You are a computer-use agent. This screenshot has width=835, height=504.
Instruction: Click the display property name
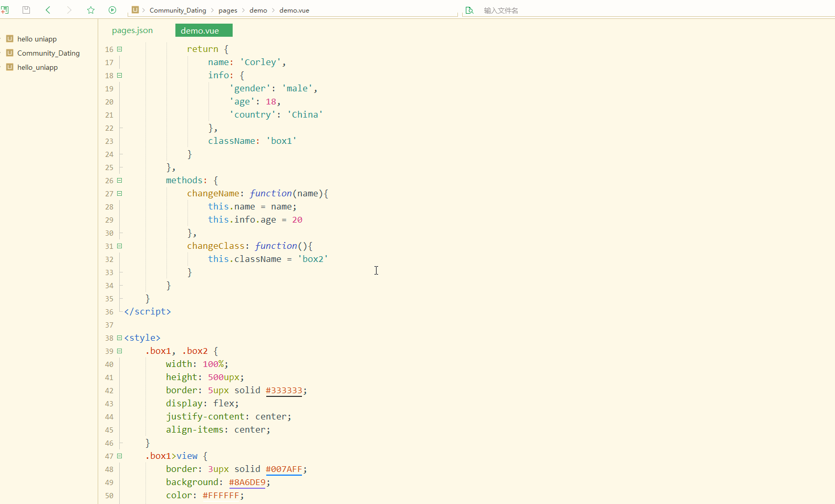tap(184, 404)
